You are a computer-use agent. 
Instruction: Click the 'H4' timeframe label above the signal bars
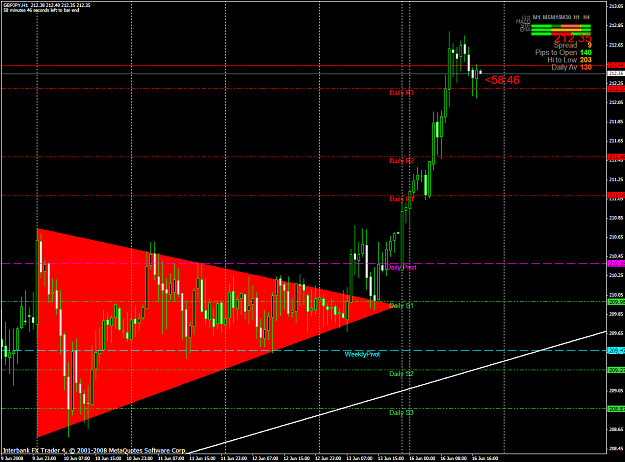pyautogui.click(x=586, y=17)
